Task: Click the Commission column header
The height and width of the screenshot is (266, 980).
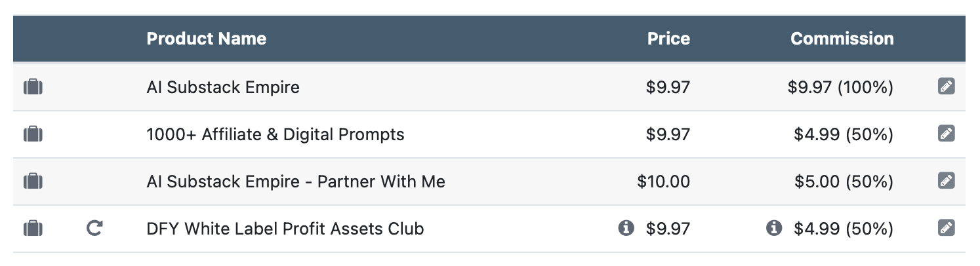Action: (x=842, y=39)
